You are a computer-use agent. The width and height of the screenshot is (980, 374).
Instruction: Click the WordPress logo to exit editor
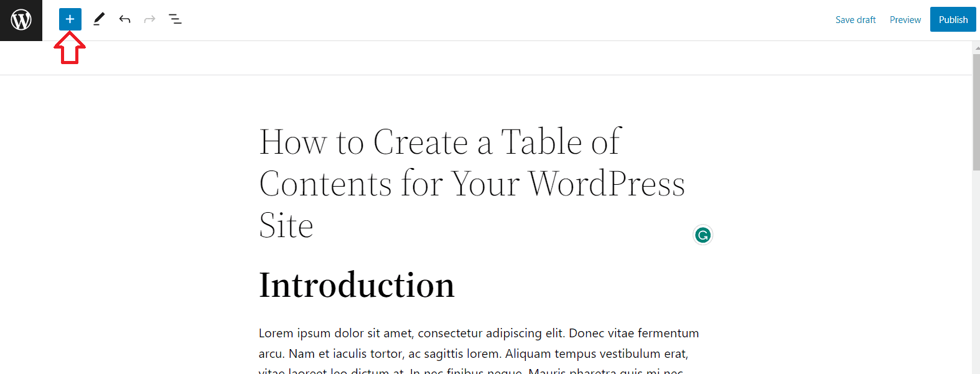point(21,20)
